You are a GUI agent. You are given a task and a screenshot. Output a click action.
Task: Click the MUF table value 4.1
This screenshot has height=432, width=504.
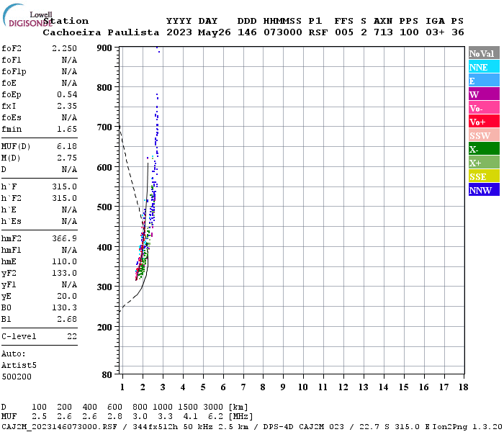[x=190, y=416]
